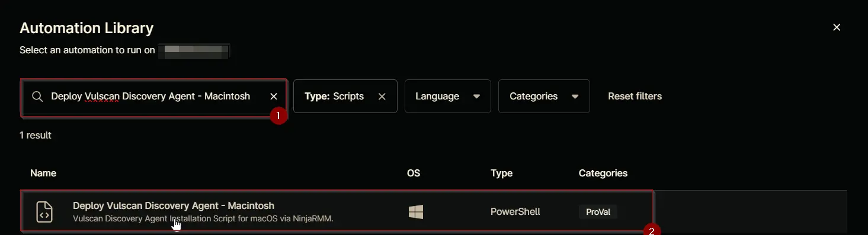Close the Automation Library dialog
868x235 pixels.
[837, 27]
